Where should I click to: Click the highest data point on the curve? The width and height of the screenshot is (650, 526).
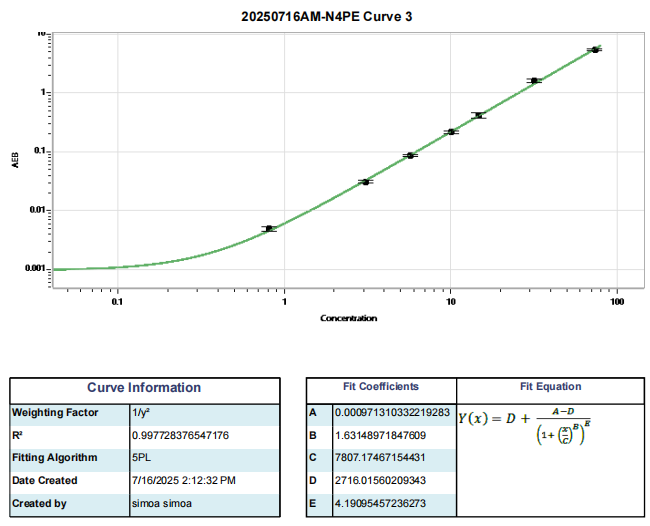pyautogui.click(x=595, y=49)
